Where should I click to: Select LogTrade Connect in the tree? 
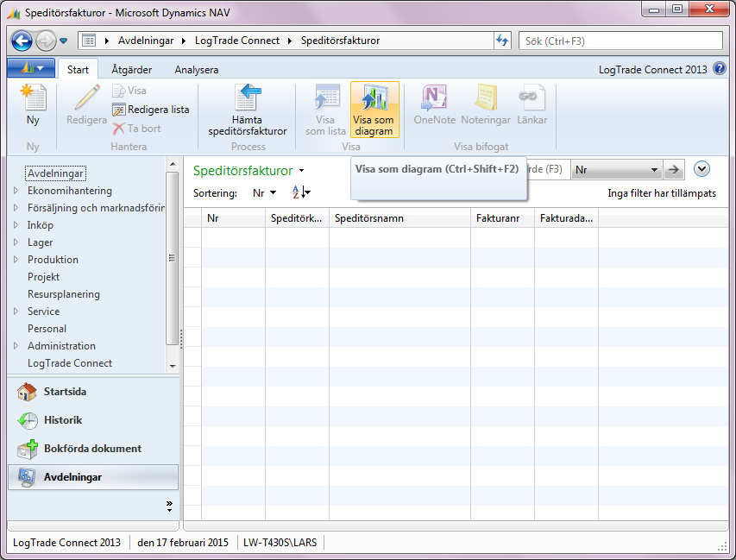(70, 363)
